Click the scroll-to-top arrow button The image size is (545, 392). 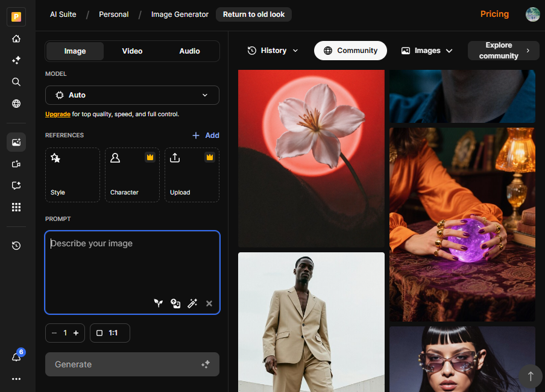point(531,376)
